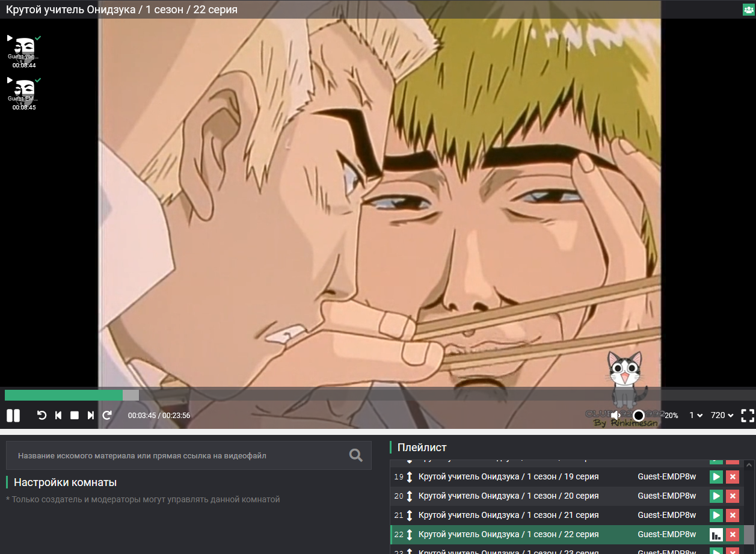Click the reorder arrows handle for item 21

[x=410, y=516]
